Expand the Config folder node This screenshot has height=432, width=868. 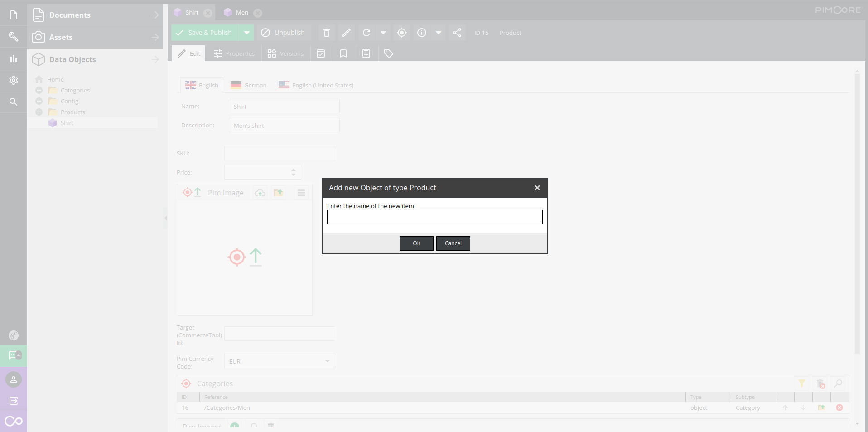click(39, 101)
